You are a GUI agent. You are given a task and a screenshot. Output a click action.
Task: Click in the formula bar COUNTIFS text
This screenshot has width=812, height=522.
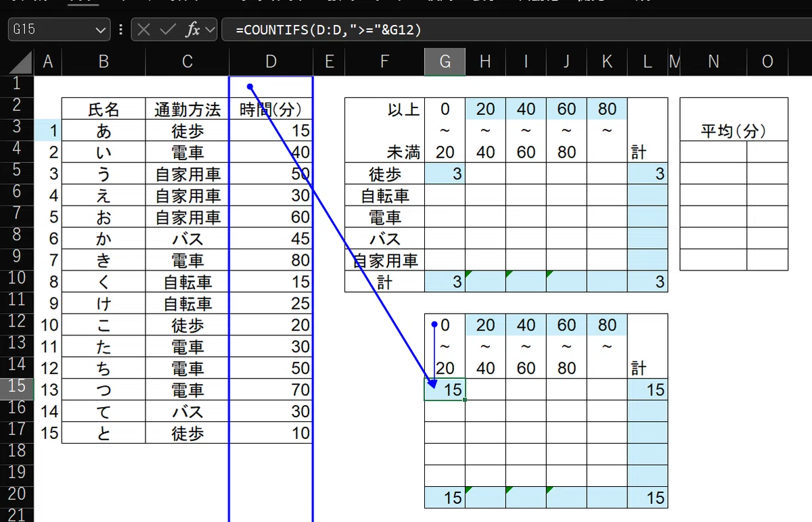tap(329, 30)
